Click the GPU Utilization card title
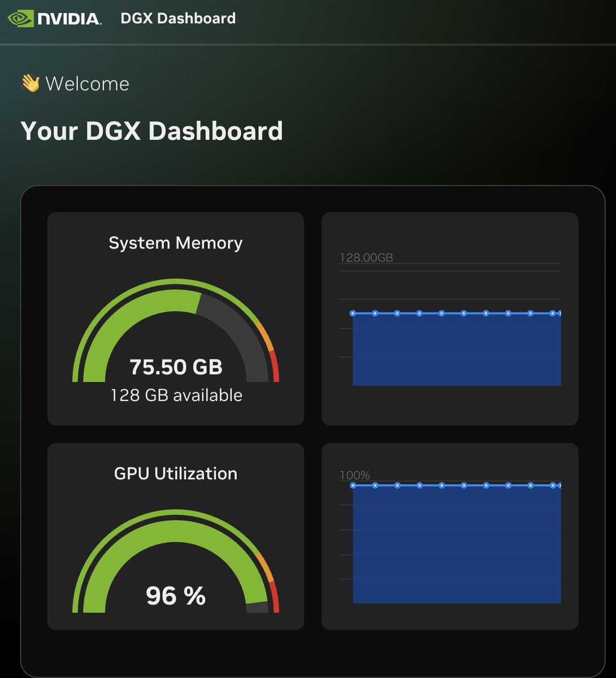 pos(175,473)
